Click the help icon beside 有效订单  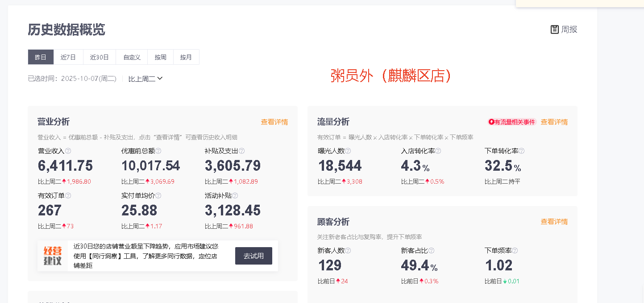68,196
